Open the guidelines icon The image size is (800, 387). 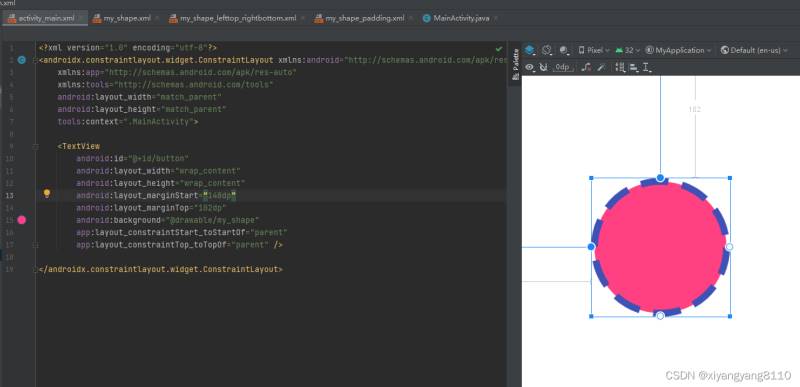click(x=646, y=67)
